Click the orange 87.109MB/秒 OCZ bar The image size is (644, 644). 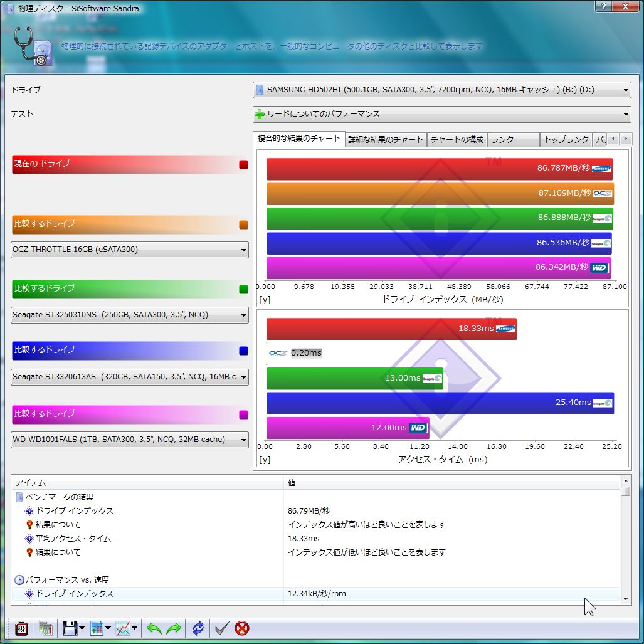[x=440, y=194]
